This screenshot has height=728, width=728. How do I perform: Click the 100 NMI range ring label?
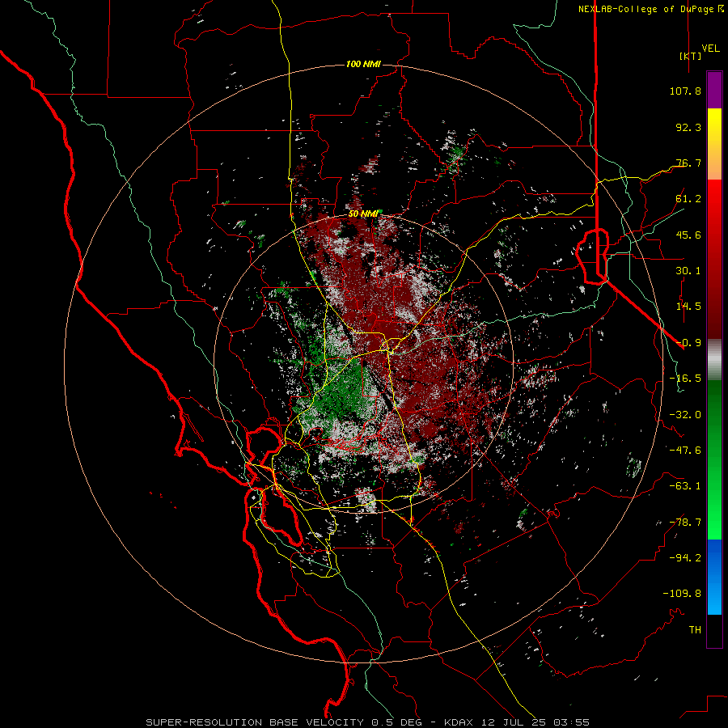[x=363, y=64]
